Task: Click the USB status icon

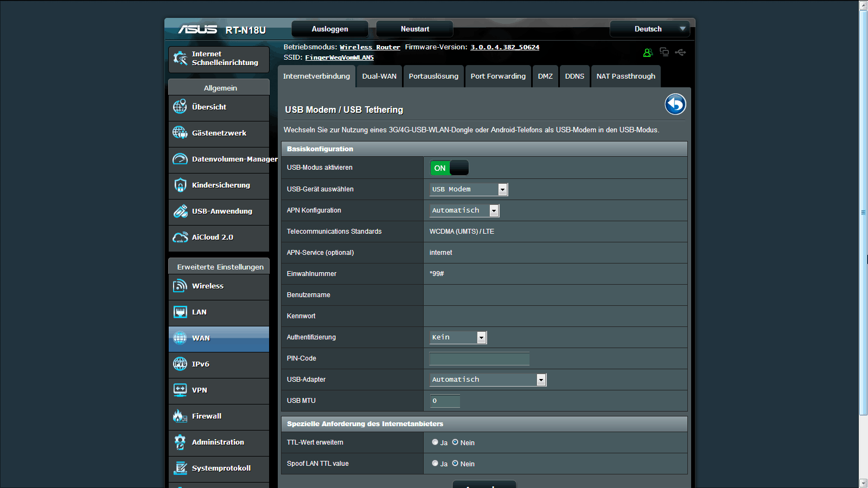Action: click(x=680, y=53)
